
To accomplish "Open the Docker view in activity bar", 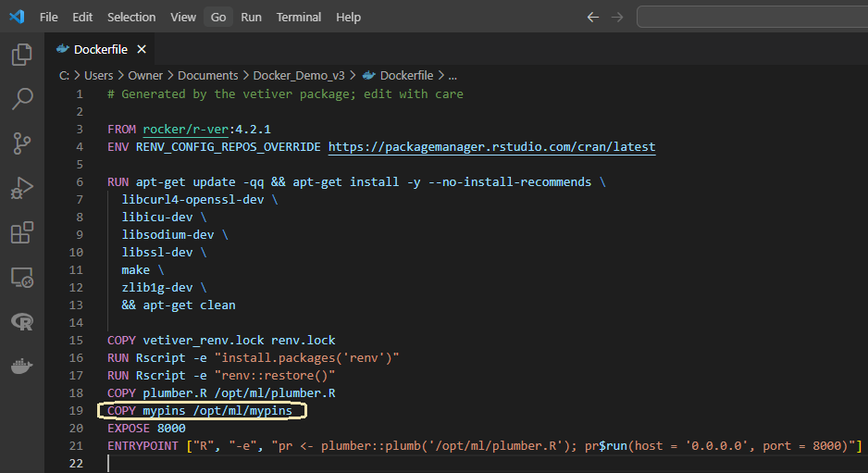I will [x=22, y=366].
